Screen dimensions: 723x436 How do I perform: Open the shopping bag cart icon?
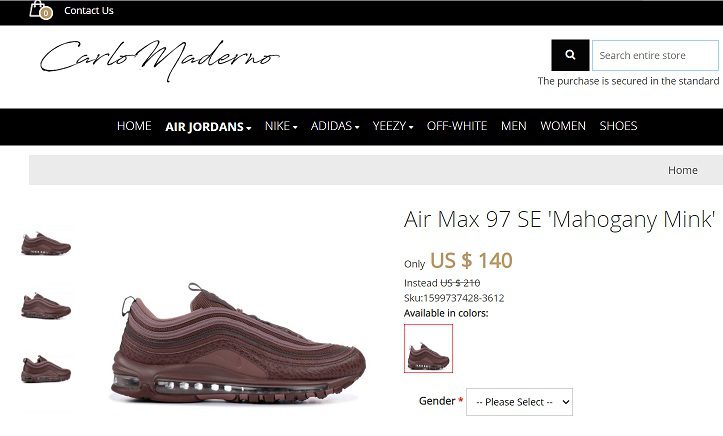click(x=41, y=10)
